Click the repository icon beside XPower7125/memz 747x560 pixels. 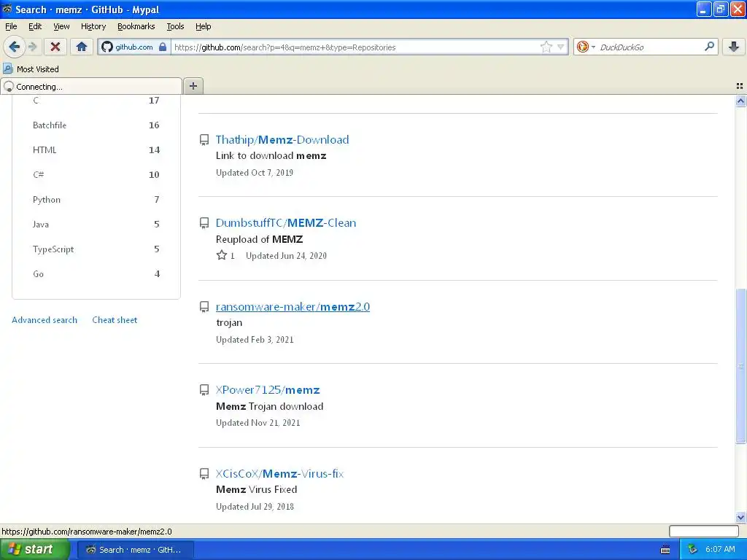(x=204, y=390)
